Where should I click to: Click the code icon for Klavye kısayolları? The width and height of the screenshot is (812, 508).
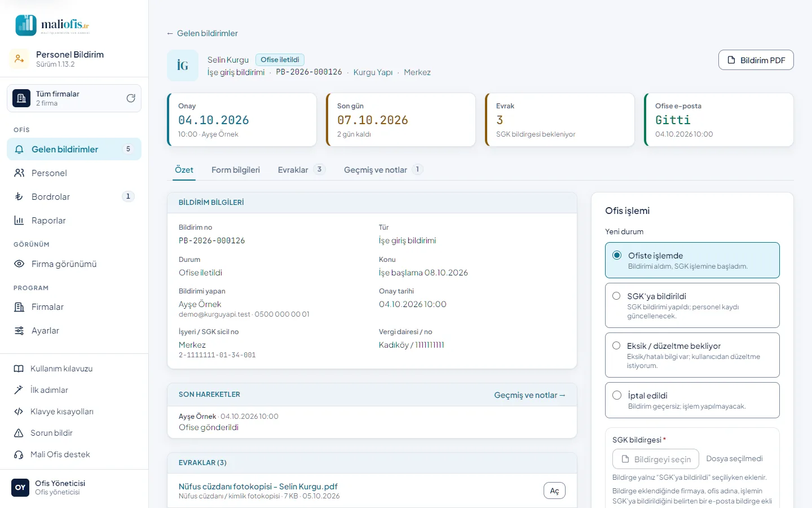coord(19,411)
